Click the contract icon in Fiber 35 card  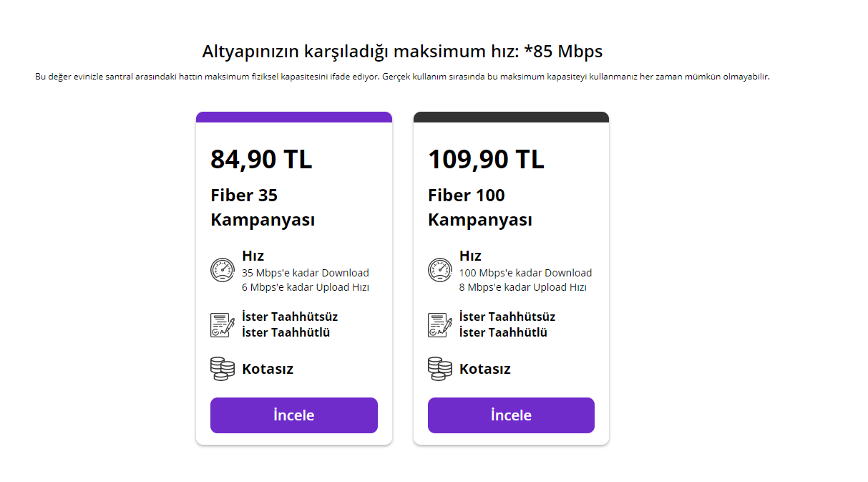pyautogui.click(x=223, y=324)
